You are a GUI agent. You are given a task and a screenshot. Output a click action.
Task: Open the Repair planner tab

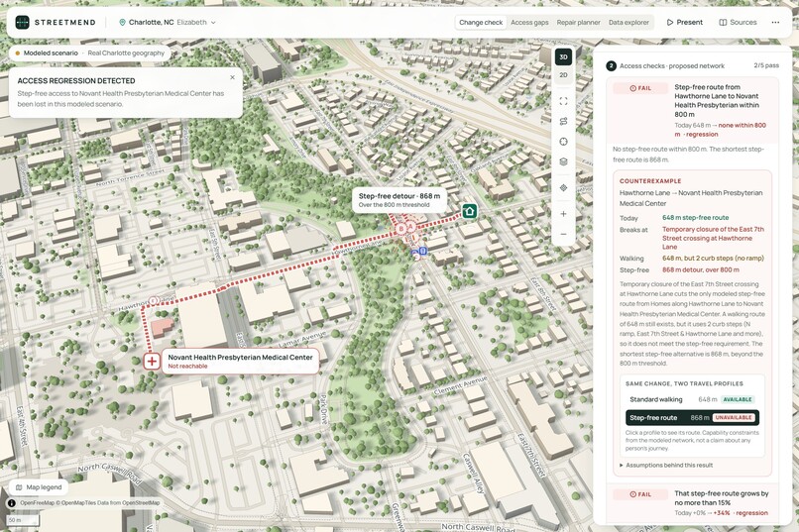tap(578, 23)
